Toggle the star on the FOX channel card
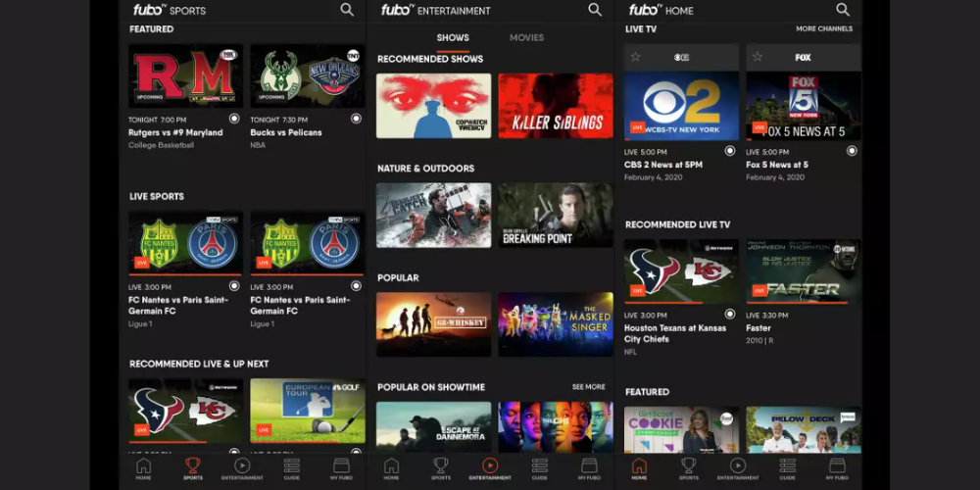The height and width of the screenshot is (490, 980). coord(758,57)
